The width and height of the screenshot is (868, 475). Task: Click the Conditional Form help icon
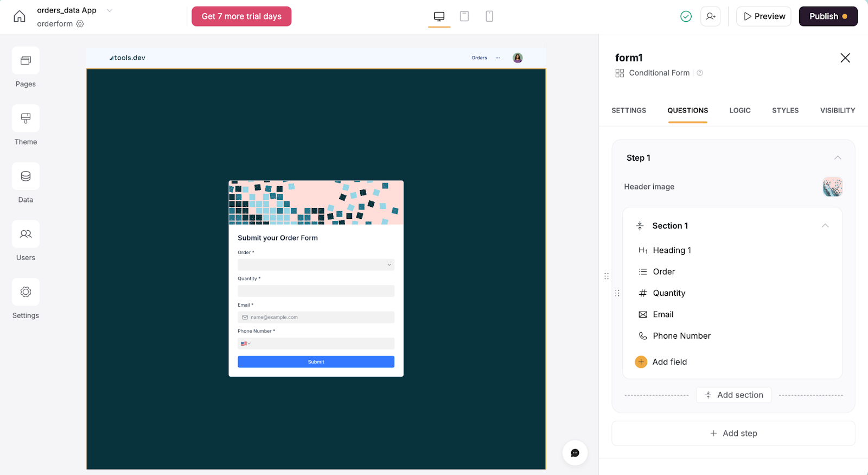click(700, 73)
